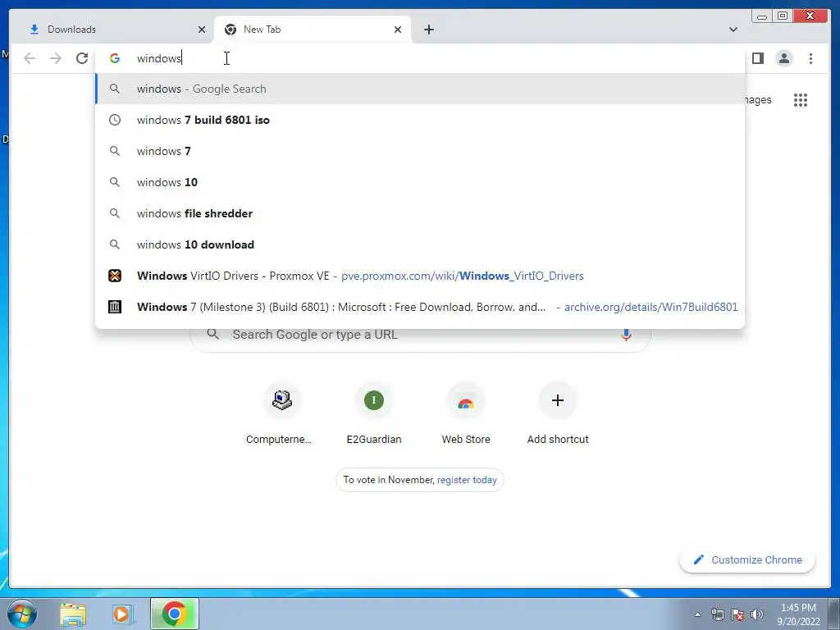The image size is (840, 630).
Task: Open the Web Store shortcut
Action: click(x=466, y=413)
